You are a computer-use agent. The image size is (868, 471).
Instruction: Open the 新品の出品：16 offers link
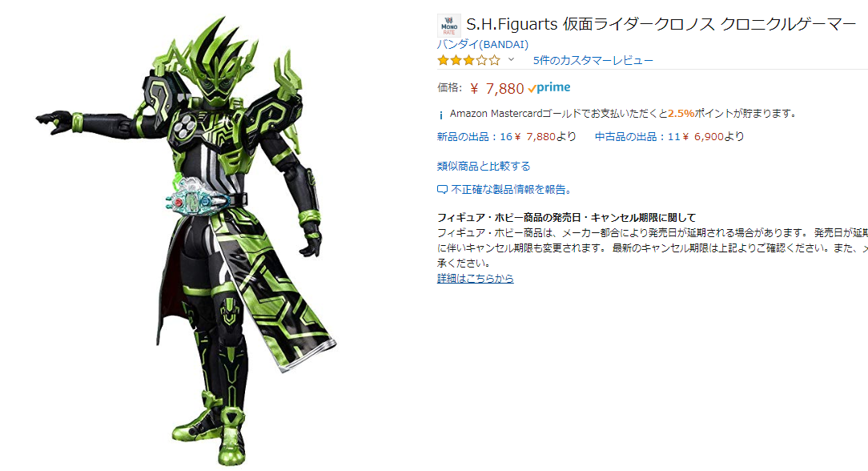point(474,137)
